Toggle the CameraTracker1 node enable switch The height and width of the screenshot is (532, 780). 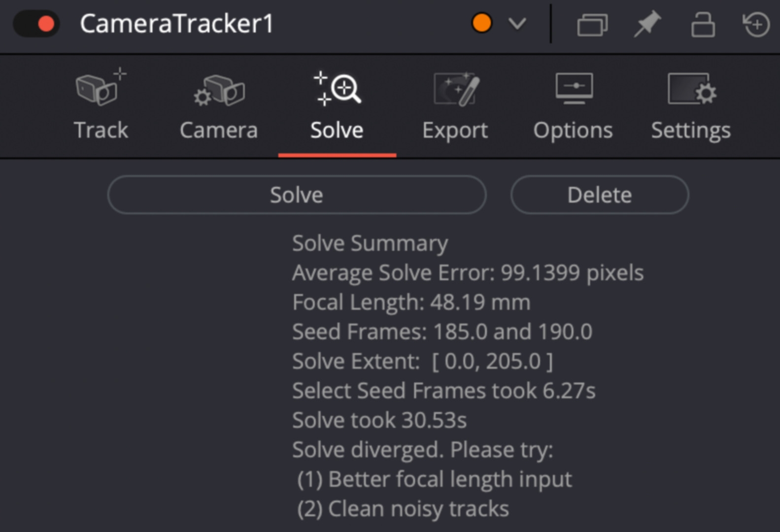click(35, 23)
